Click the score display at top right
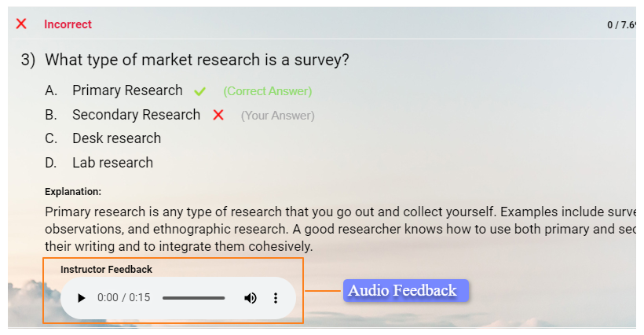 620,25
